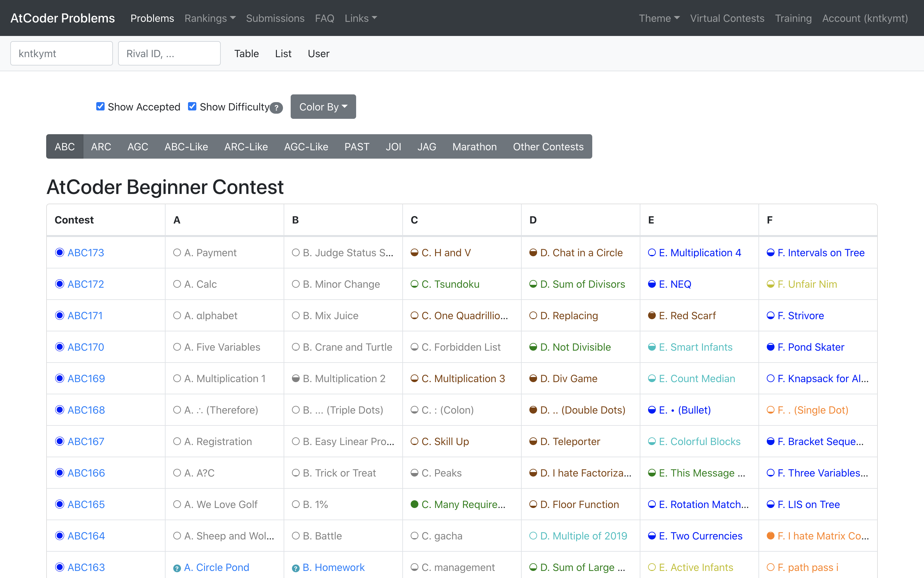Open problem F. LIS on Tree

809,504
